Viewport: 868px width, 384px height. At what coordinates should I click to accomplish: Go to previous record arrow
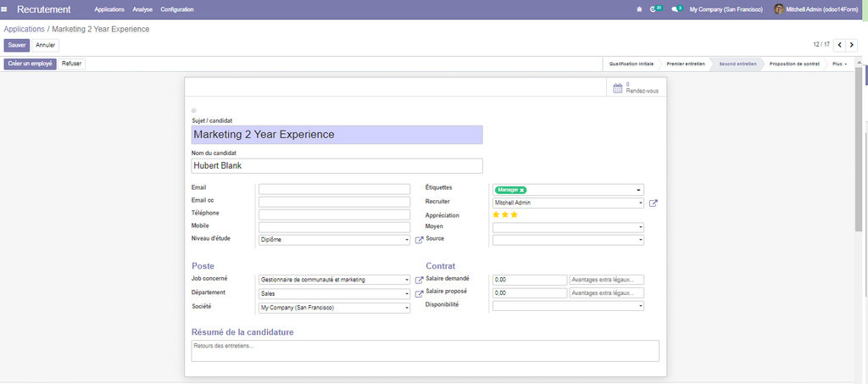click(x=840, y=45)
